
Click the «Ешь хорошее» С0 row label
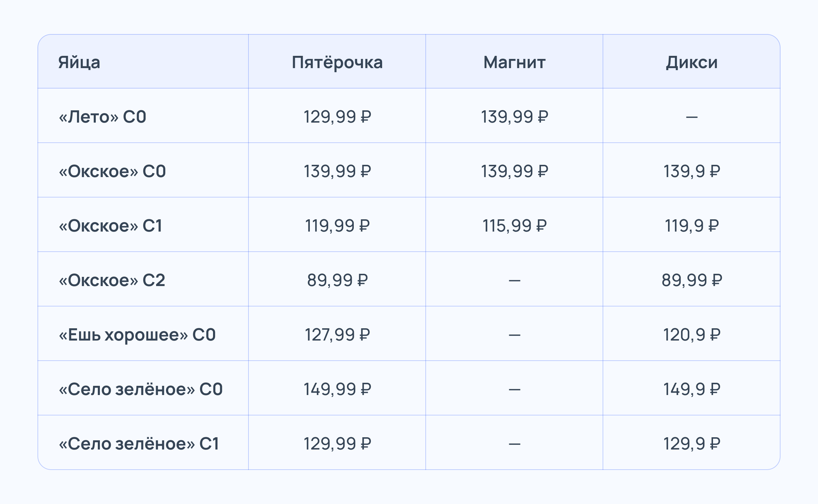[137, 335]
